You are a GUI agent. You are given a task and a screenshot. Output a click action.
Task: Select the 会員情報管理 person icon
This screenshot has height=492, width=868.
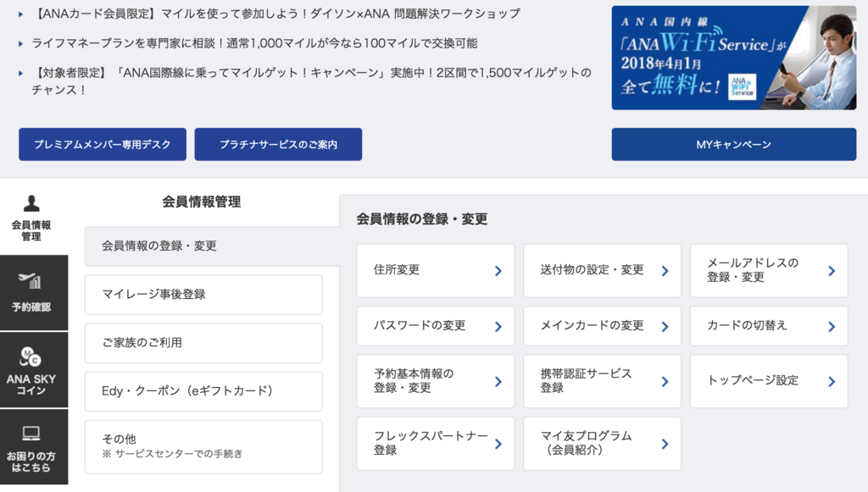31,203
